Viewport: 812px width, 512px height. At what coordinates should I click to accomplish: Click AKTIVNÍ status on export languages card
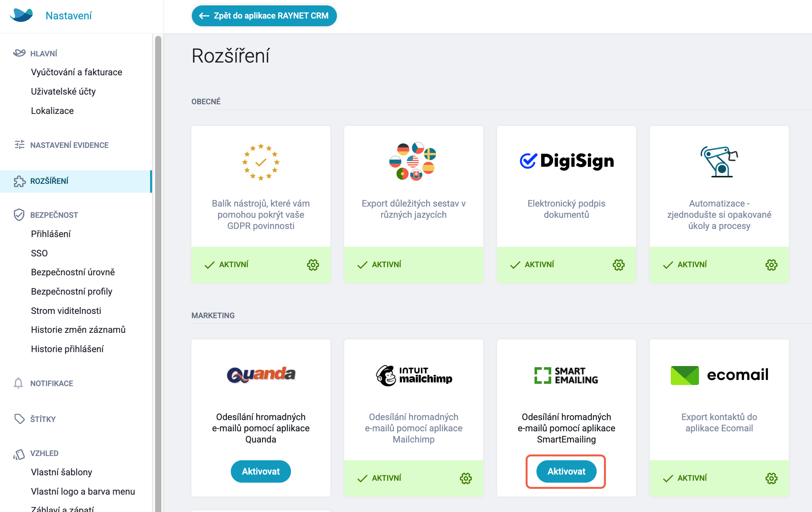pyautogui.click(x=379, y=265)
